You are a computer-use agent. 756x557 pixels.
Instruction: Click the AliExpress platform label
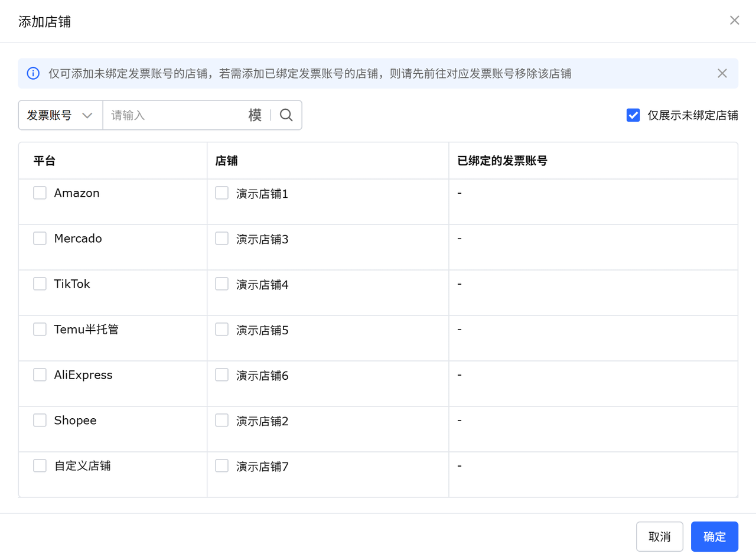[x=83, y=375]
